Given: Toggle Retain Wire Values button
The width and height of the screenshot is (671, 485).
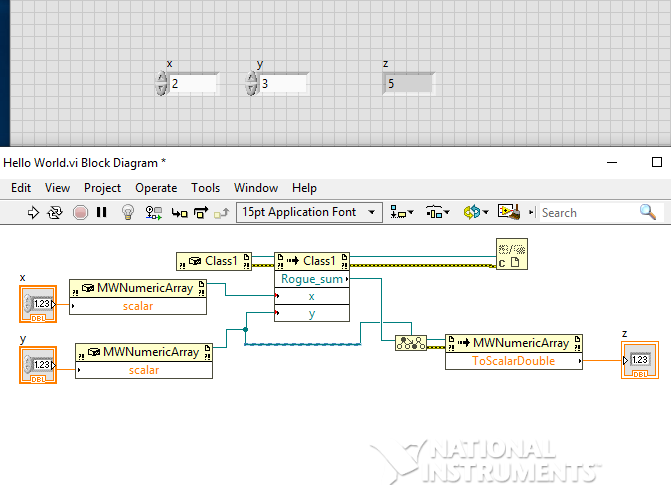Looking at the screenshot, I should coord(154,212).
